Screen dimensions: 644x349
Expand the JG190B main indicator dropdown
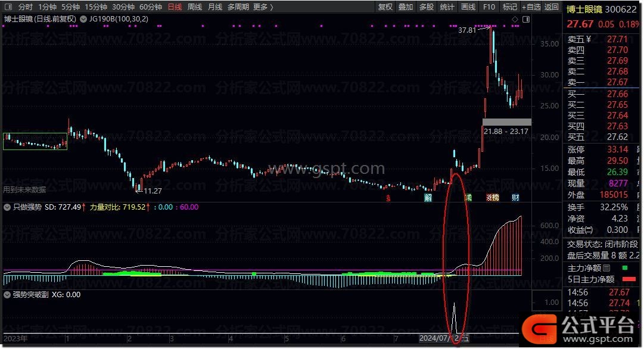83,19
